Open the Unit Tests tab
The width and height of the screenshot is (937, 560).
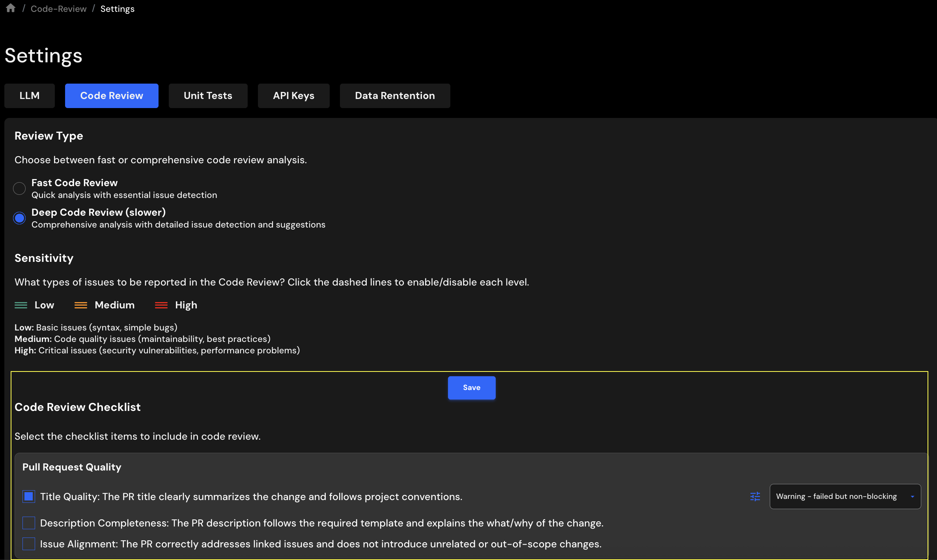click(208, 96)
